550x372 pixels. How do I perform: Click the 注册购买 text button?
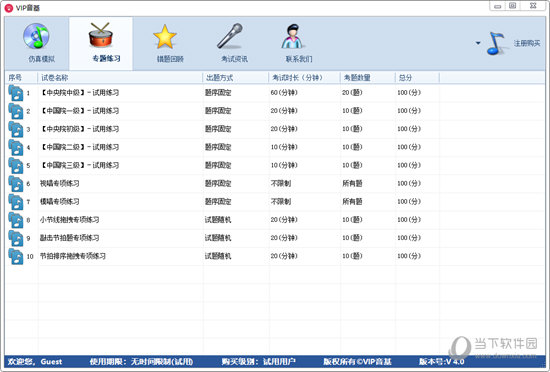click(x=527, y=43)
